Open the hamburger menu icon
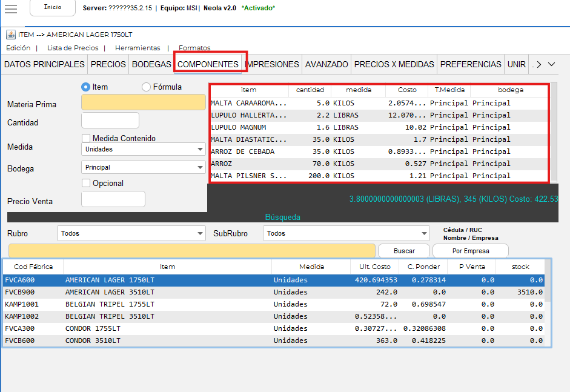570x392 pixels. (11, 8)
